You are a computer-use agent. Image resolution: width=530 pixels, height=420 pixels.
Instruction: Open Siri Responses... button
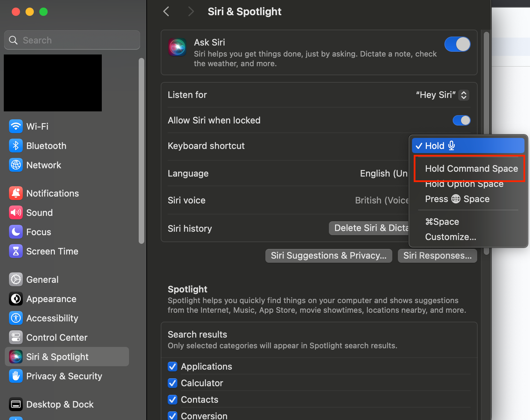(438, 256)
